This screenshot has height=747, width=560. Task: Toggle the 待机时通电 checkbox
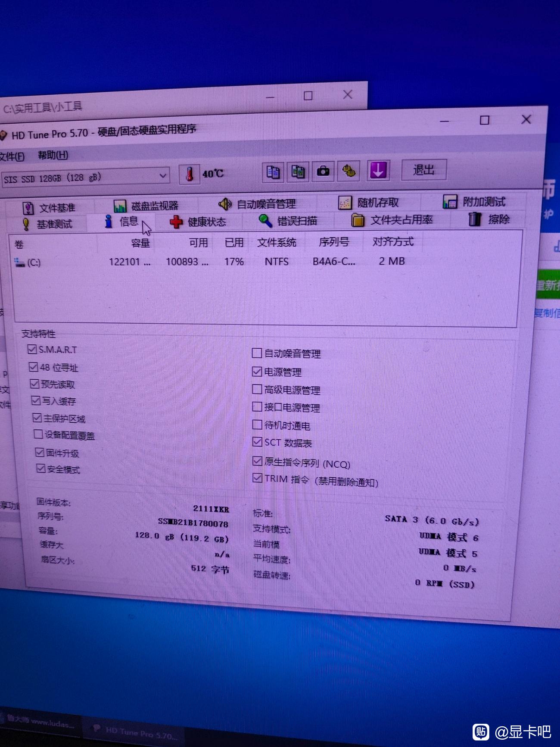[257, 425]
